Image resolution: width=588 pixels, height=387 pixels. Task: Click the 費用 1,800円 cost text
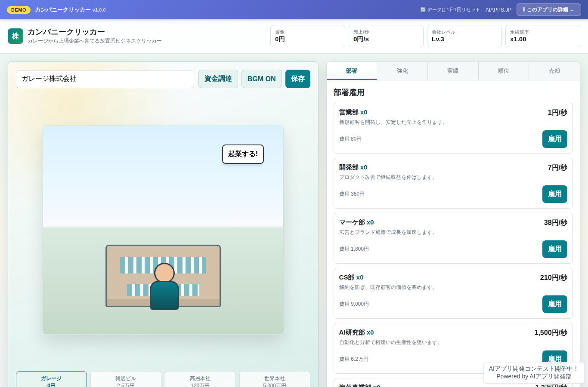(354, 249)
